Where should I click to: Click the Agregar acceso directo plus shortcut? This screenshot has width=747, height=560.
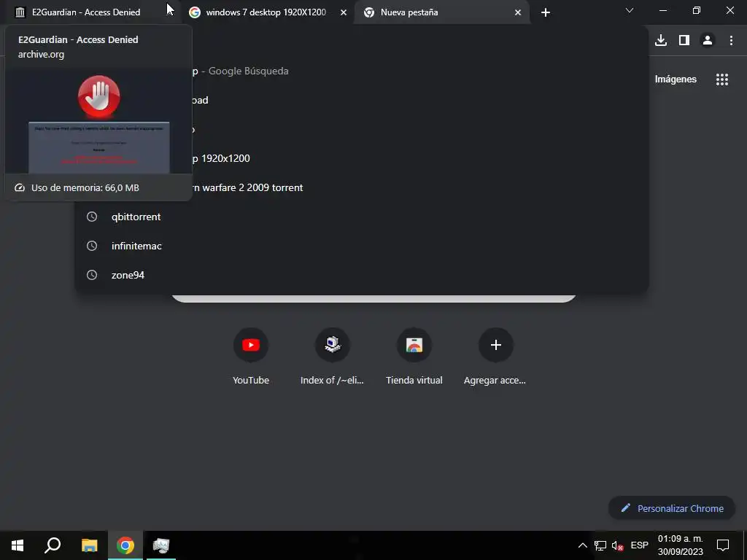(495, 357)
